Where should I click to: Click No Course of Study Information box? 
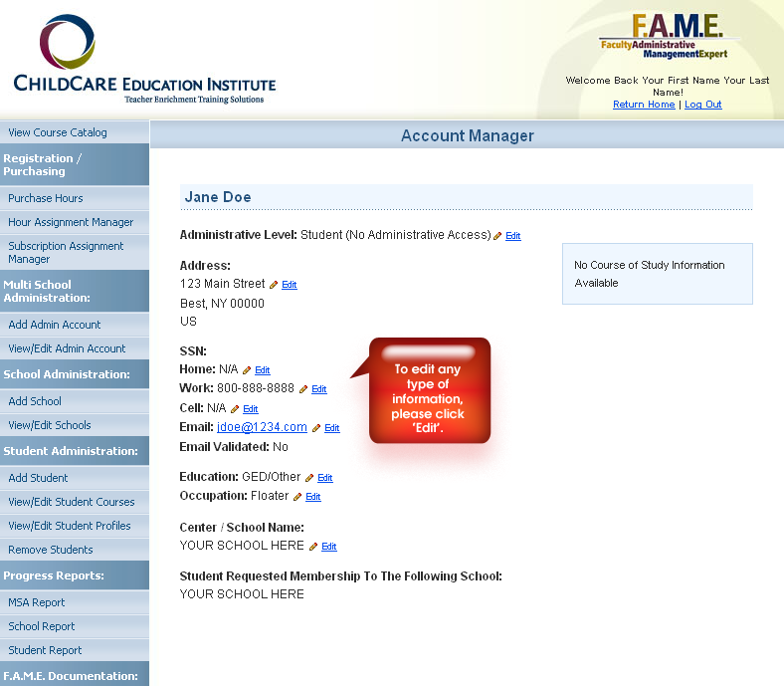[658, 274]
